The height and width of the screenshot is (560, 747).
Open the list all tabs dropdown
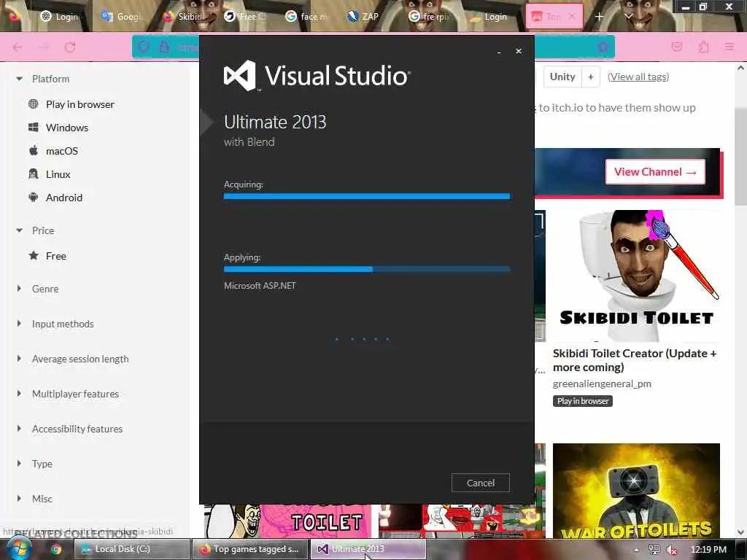pyautogui.click(x=628, y=17)
